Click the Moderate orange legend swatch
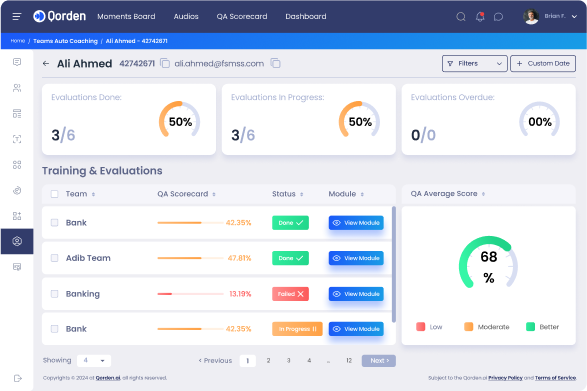587x391 pixels. tap(468, 327)
